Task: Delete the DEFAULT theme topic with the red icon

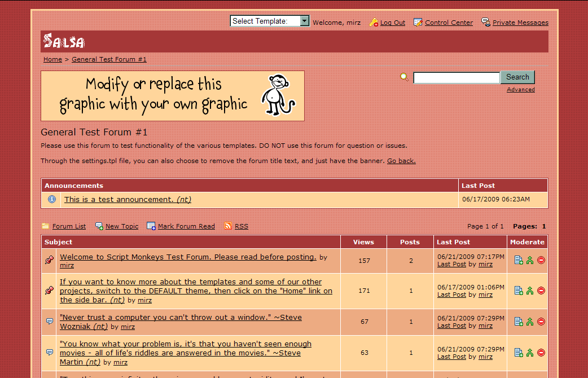Action: [x=541, y=291]
